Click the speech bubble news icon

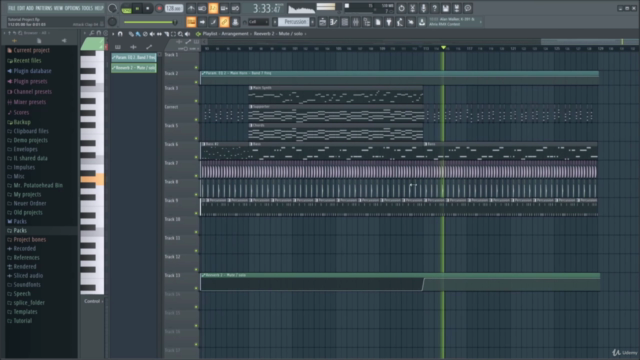click(467, 8)
